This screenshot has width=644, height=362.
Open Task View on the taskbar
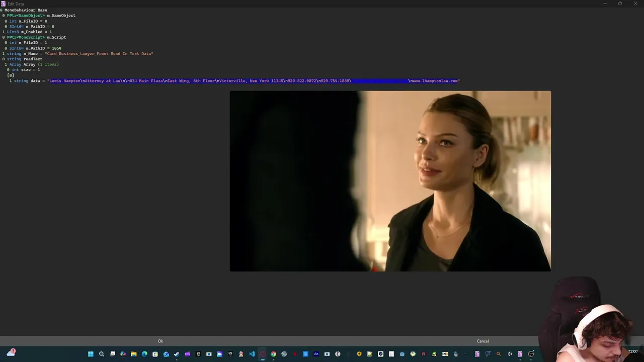[x=112, y=354]
